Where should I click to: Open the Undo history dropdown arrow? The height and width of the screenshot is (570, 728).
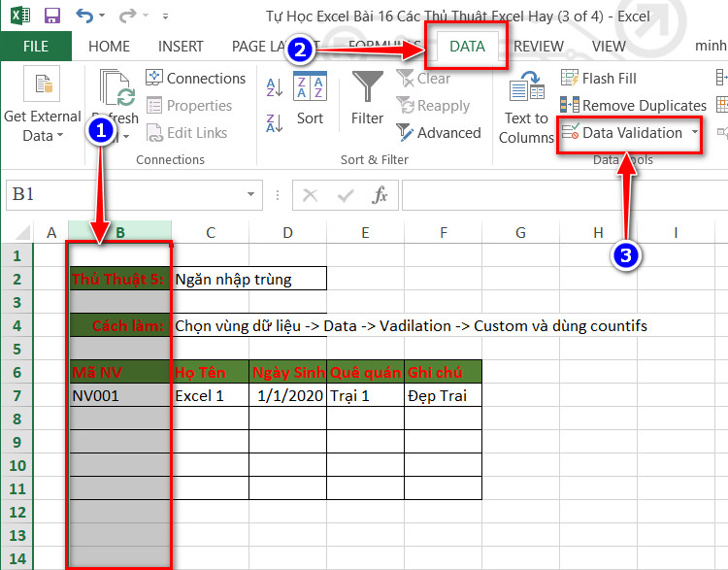pos(102,16)
